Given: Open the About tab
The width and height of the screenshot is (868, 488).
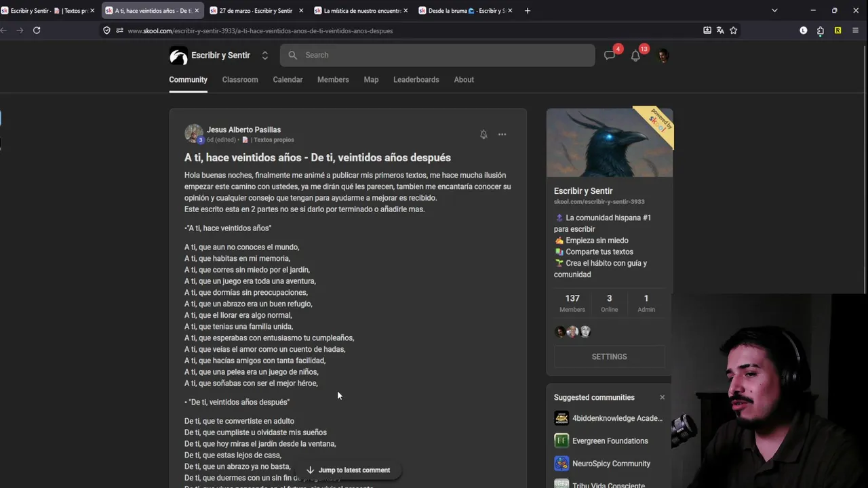Looking at the screenshot, I should [x=464, y=79].
